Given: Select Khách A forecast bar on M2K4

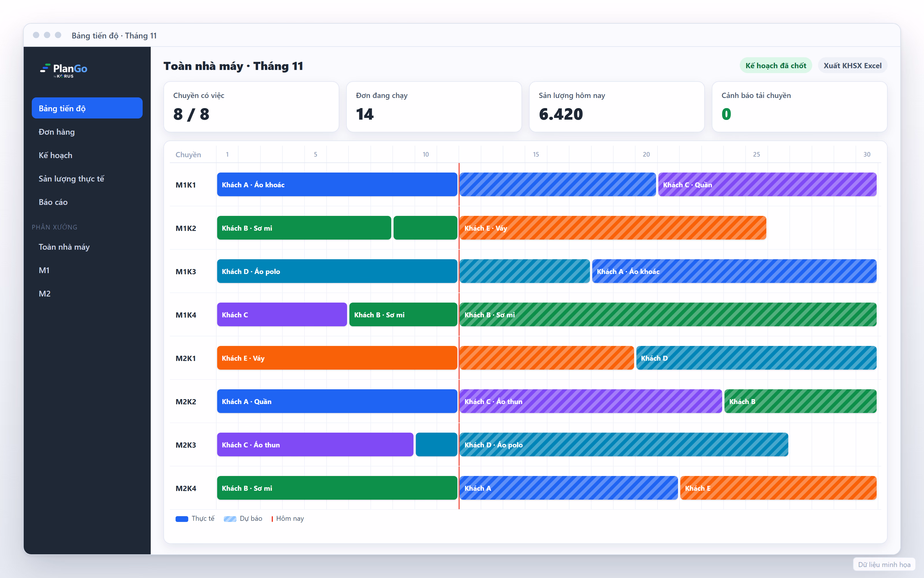Looking at the screenshot, I should (x=569, y=488).
